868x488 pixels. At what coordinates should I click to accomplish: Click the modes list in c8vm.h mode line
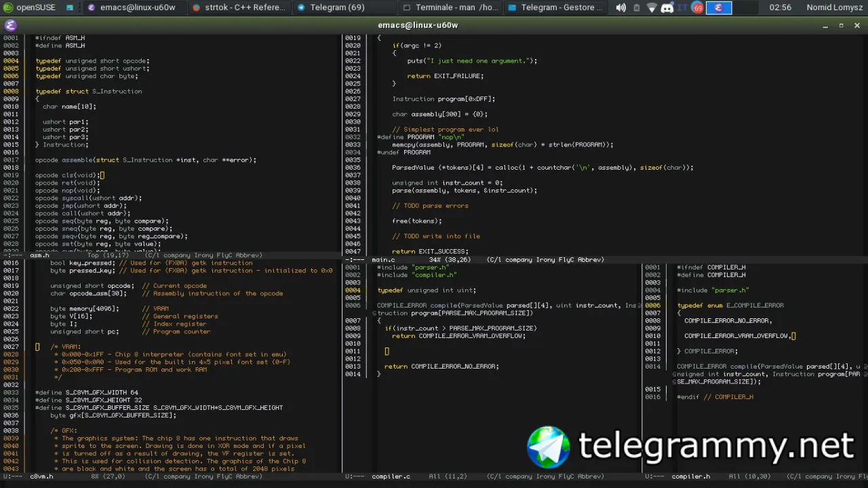[x=203, y=476]
